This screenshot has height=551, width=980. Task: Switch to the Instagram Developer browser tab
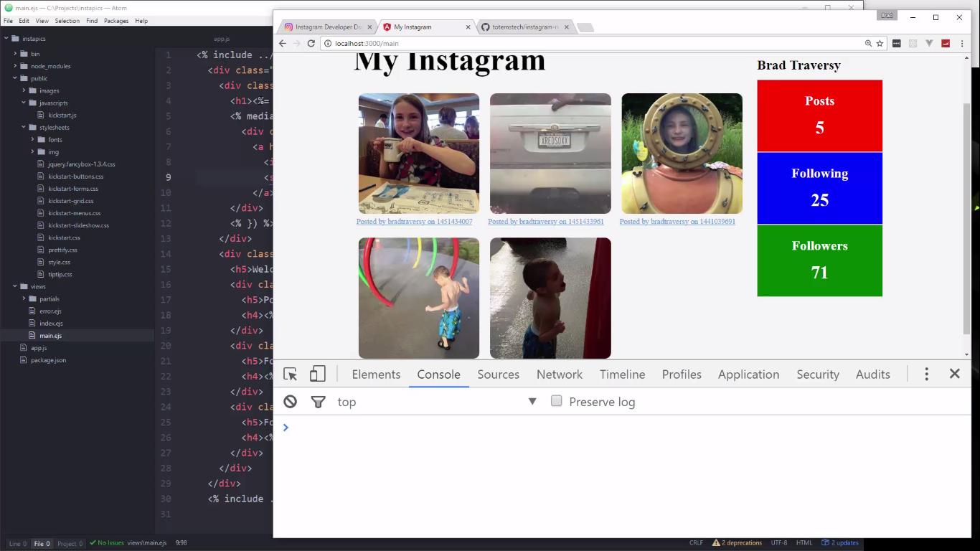328,27
